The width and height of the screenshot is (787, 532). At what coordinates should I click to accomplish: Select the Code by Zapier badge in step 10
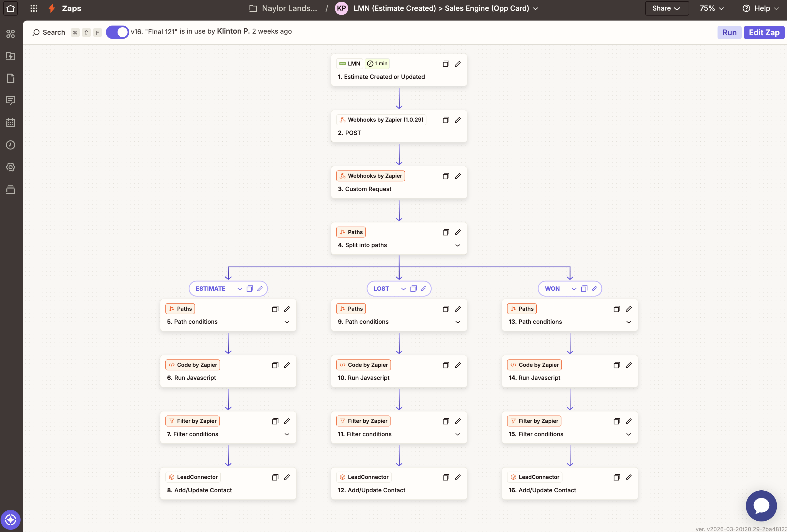[x=364, y=365]
